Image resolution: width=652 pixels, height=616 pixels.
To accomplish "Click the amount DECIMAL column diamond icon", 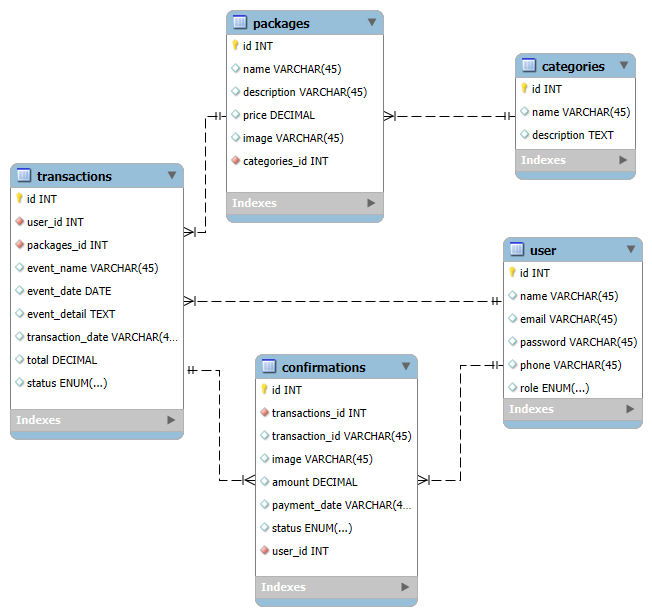I will click(x=264, y=481).
